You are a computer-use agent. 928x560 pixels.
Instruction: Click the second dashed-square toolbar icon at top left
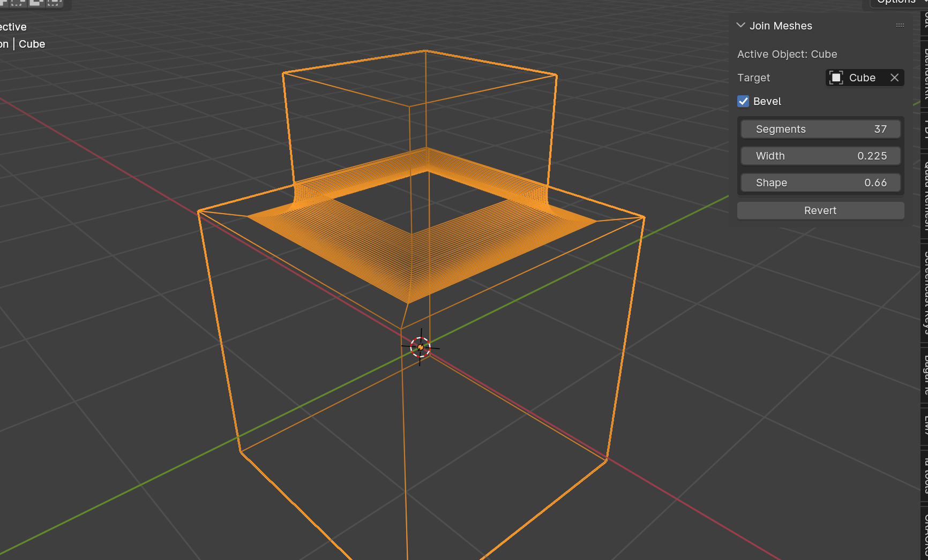[18, 4]
